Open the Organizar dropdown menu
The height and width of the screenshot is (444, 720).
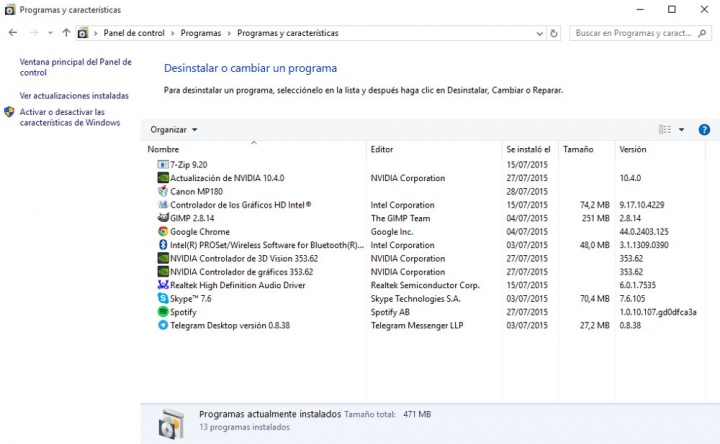tap(174, 130)
